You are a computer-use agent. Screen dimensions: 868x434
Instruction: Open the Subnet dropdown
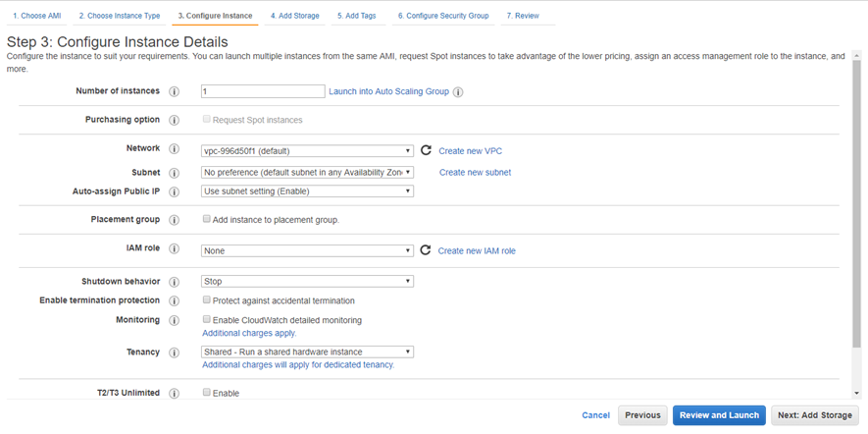click(307, 172)
